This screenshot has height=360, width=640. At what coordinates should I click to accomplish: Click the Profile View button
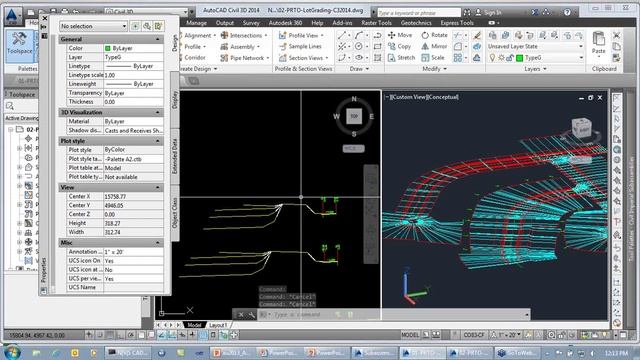[301, 36]
